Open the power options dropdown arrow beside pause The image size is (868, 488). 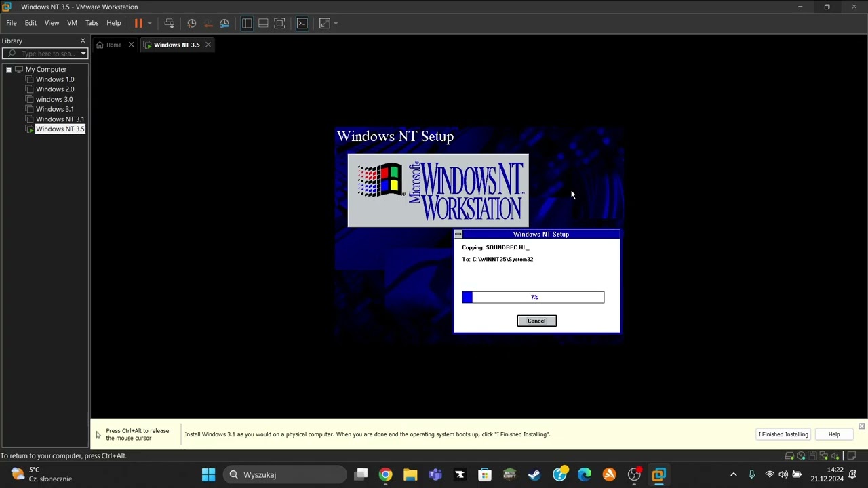point(149,23)
